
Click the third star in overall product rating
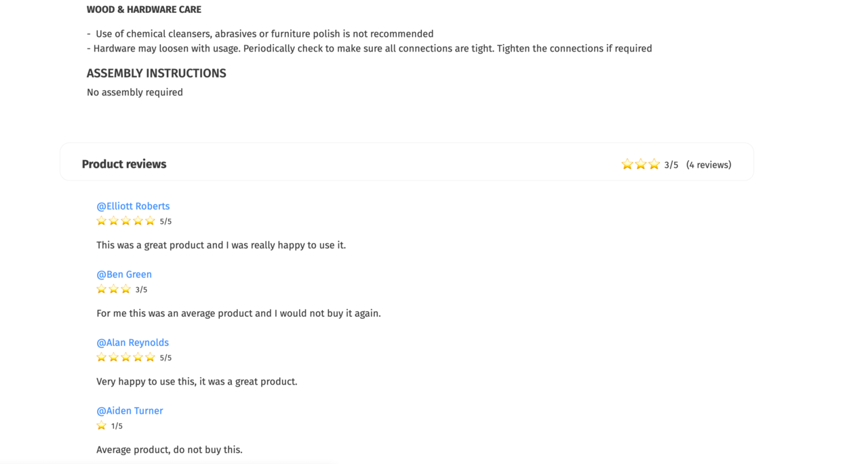click(654, 164)
